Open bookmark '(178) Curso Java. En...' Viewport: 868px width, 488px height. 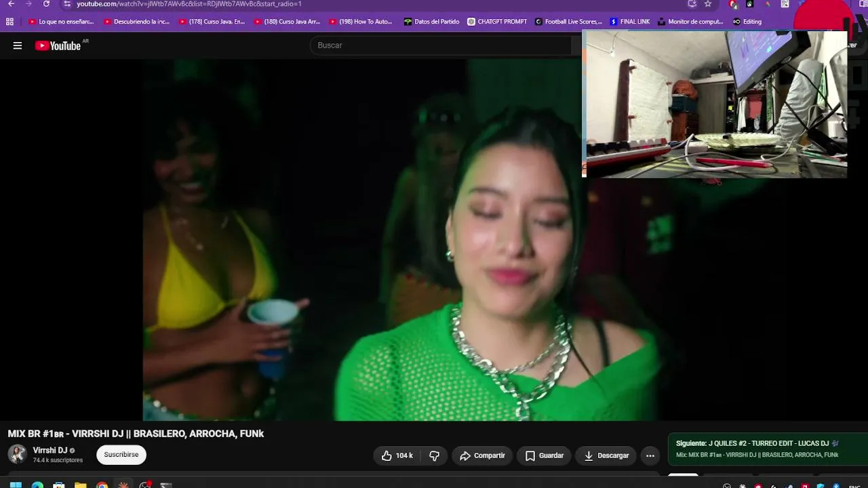click(x=212, y=22)
